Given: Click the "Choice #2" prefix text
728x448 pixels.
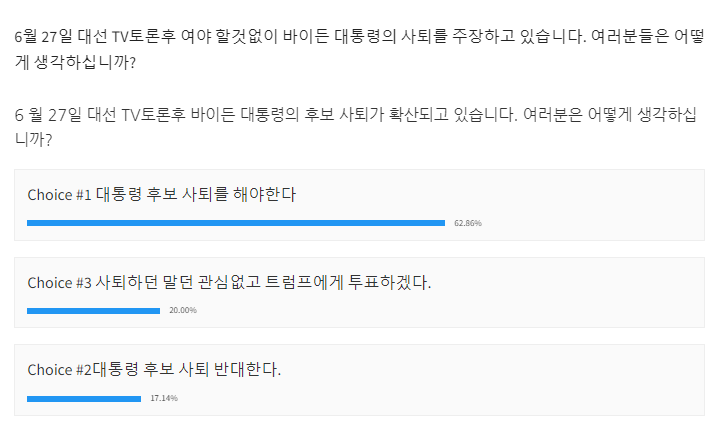Looking at the screenshot, I should [59, 370].
